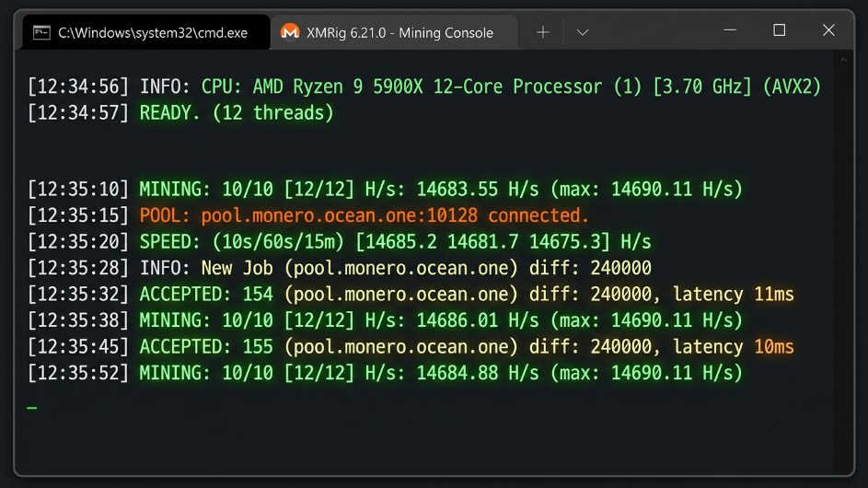868x488 pixels.
Task: Click the latency 11ms value
Action: pyautogui.click(x=774, y=294)
